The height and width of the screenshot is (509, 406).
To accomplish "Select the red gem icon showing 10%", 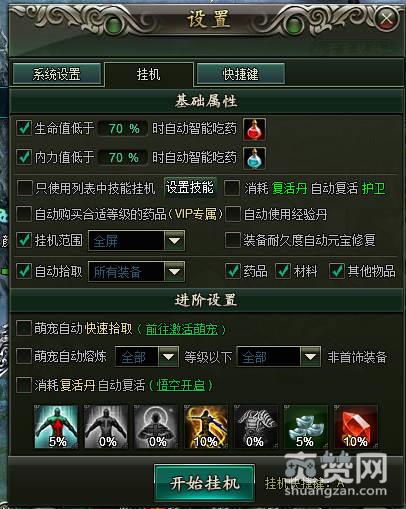I will (x=356, y=426).
